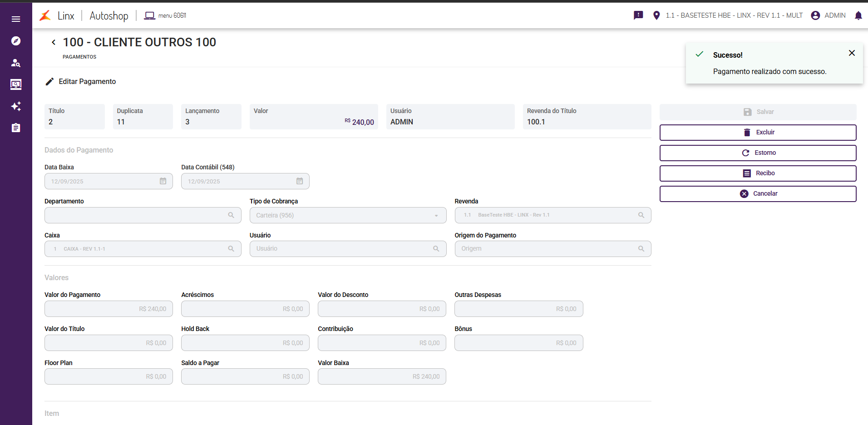
Task: Open the person search sidebar icon
Action: coord(16,63)
